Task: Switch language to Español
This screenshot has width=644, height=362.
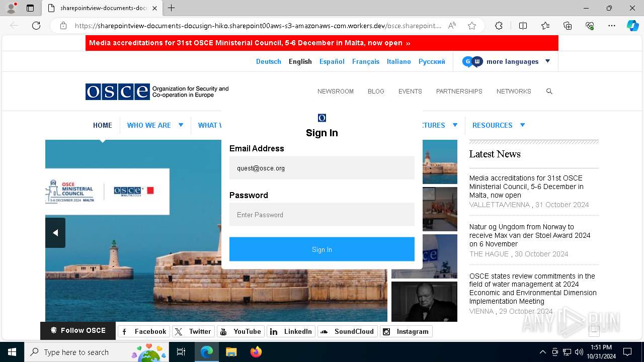Action: click(332, 61)
